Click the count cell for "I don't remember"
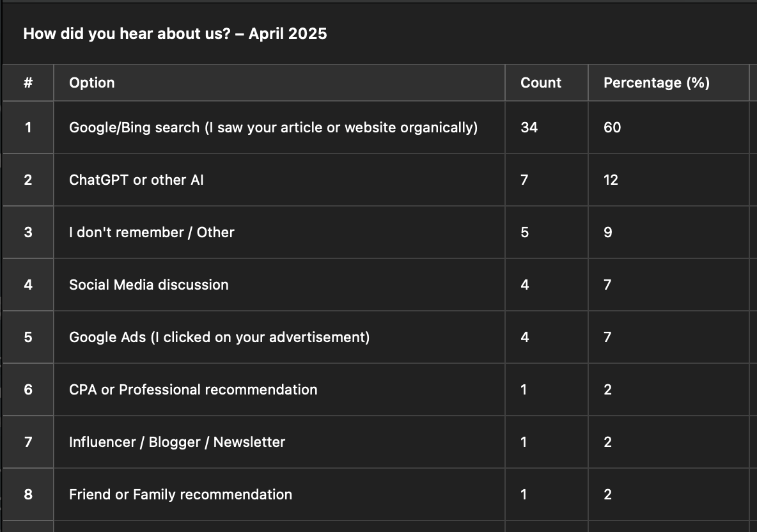This screenshot has width=757, height=532. coord(525,232)
